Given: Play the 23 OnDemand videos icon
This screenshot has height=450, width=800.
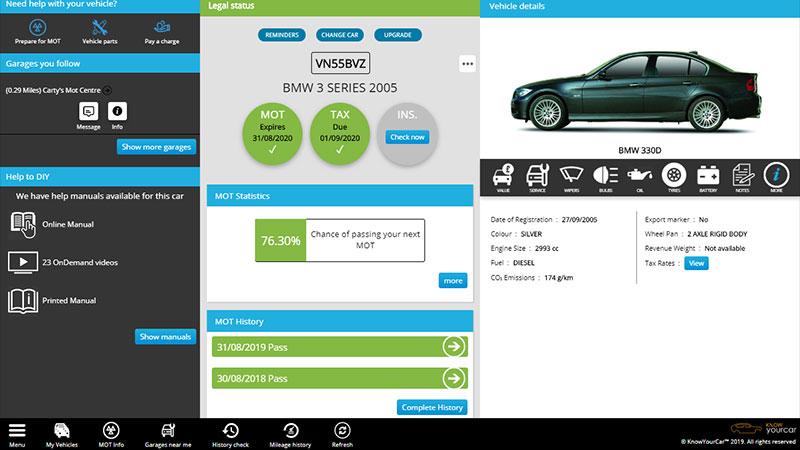Looking at the screenshot, I should point(22,262).
